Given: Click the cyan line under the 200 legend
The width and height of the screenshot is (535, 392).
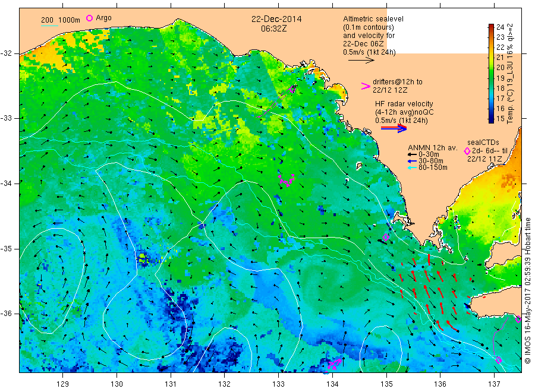Looking at the screenshot, I should [x=49, y=26].
